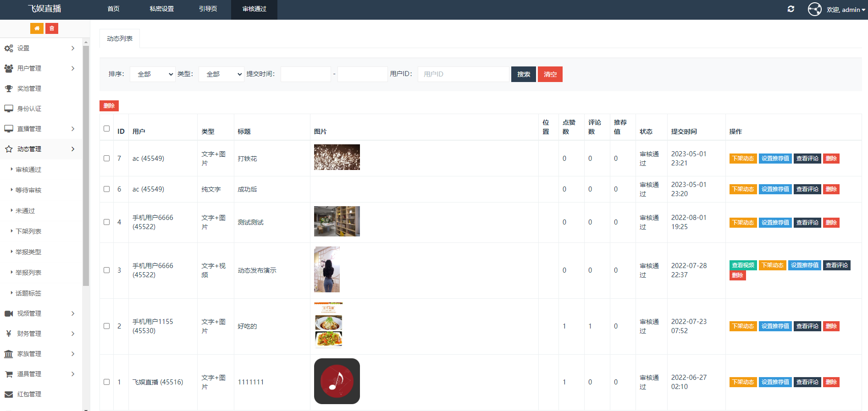Click the admin avatar icon
The height and width of the screenshot is (411, 868).
(x=815, y=9)
